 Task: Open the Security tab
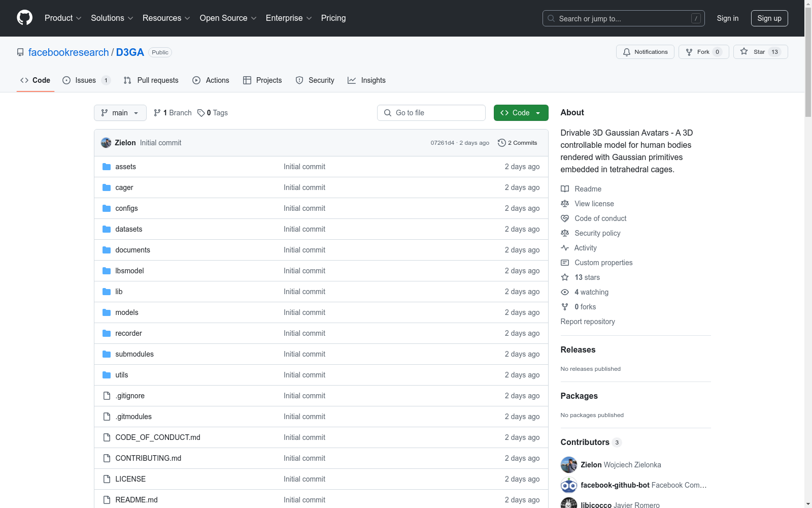pyautogui.click(x=315, y=80)
